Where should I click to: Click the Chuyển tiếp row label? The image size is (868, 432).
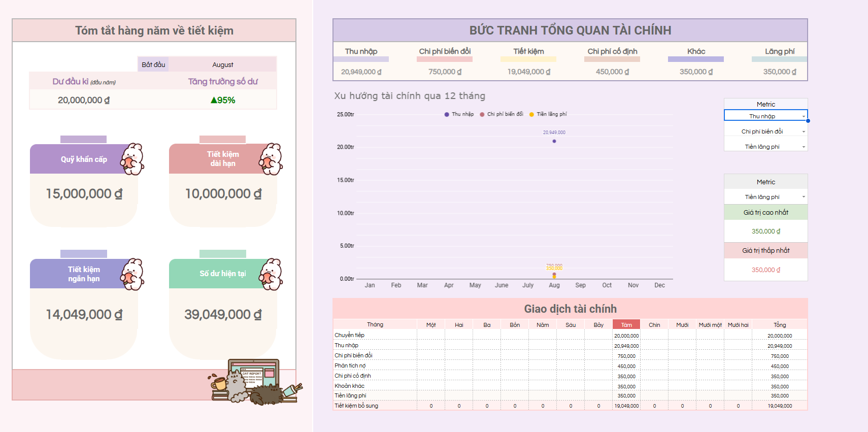coord(349,335)
